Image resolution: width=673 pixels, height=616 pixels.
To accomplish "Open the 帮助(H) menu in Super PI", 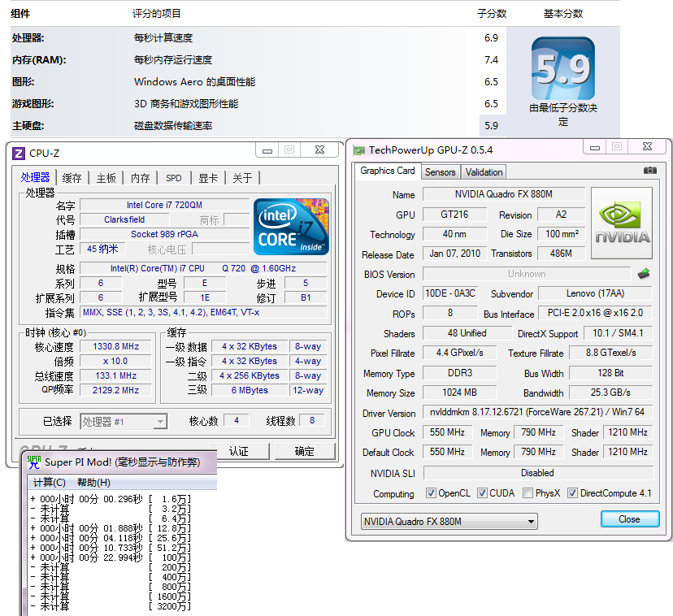I will 93,483.
